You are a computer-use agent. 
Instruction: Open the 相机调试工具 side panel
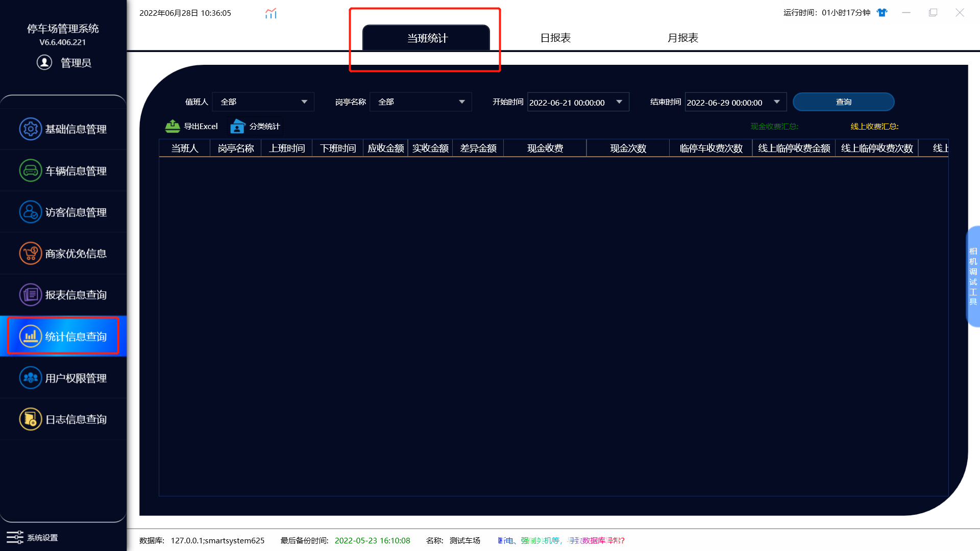click(x=973, y=276)
